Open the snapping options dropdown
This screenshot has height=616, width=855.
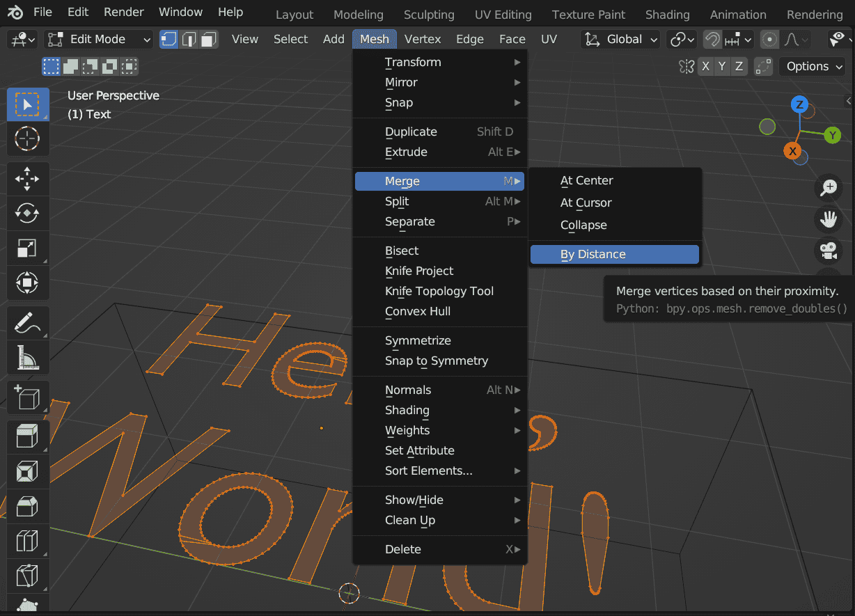[739, 40]
